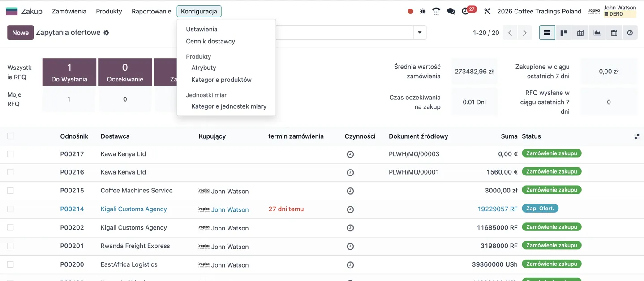Check the checkbox for row P00216
The width and height of the screenshot is (644, 281).
click(10, 172)
